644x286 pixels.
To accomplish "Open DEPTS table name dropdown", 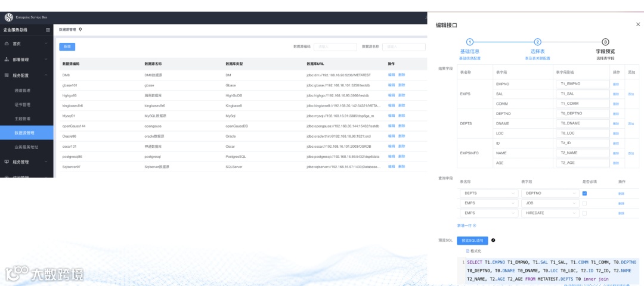I will [x=489, y=193].
